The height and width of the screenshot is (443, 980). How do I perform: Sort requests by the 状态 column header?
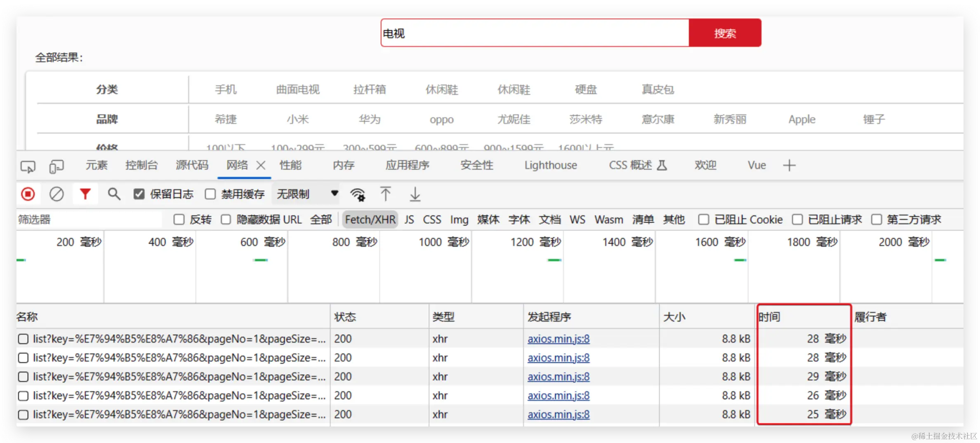pos(379,317)
